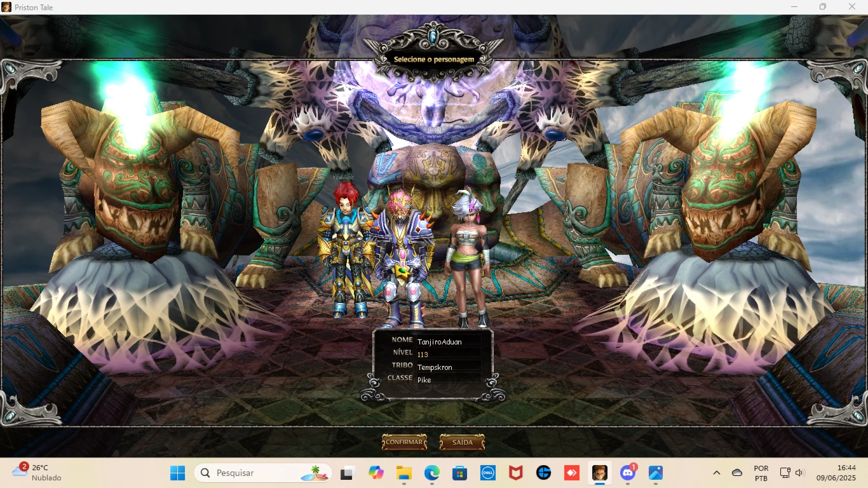Click the SAÍDA exit button

pyautogui.click(x=462, y=442)
